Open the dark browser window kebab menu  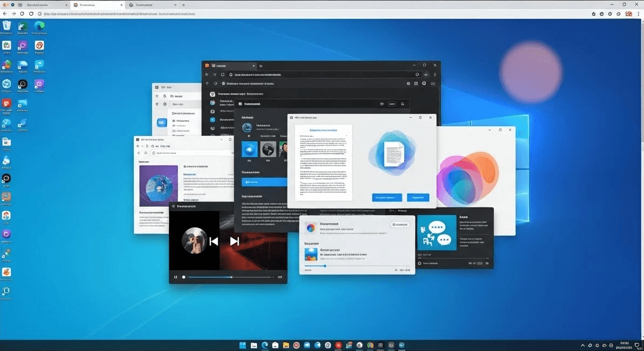click(x=434, y=75)
